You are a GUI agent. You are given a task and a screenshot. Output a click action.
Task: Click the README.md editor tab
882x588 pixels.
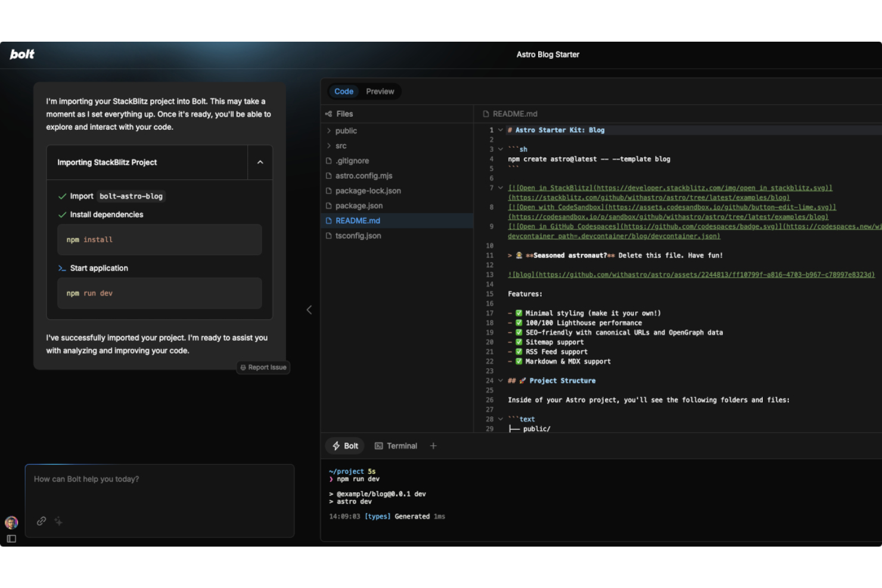tap(510, 114)
